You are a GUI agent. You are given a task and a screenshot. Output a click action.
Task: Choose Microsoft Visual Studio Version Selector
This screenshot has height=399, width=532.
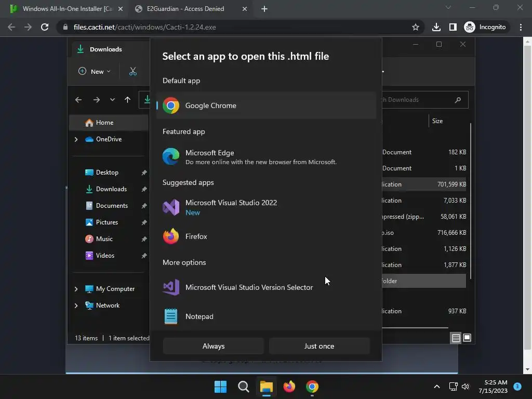pyautogui.click(x=266, y=287)
